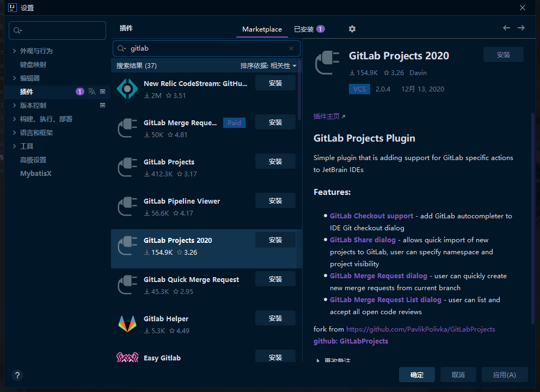Click the IntelliJ logo in title bar
Image resolution: width=540 pixels, height=392 pixels.
click(x=12, y=7)
